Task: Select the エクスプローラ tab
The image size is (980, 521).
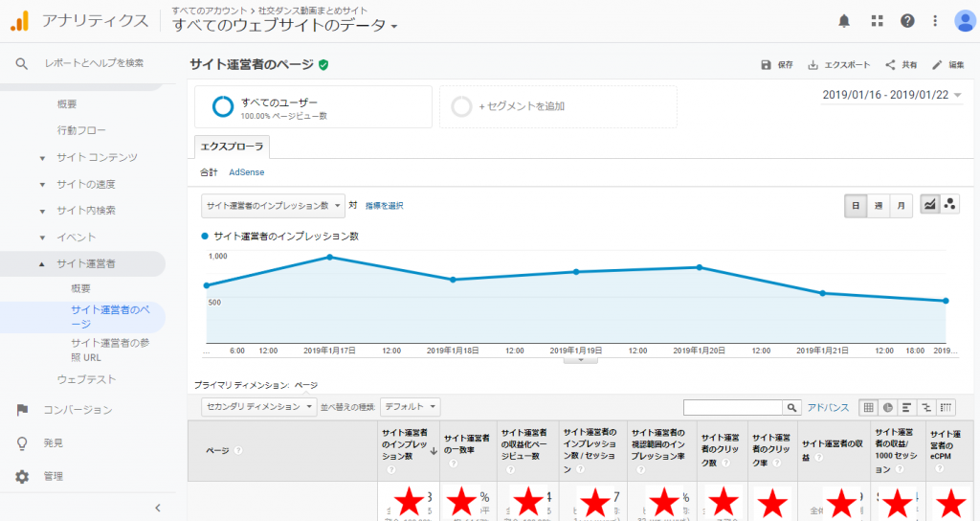Action: [233, 147]
